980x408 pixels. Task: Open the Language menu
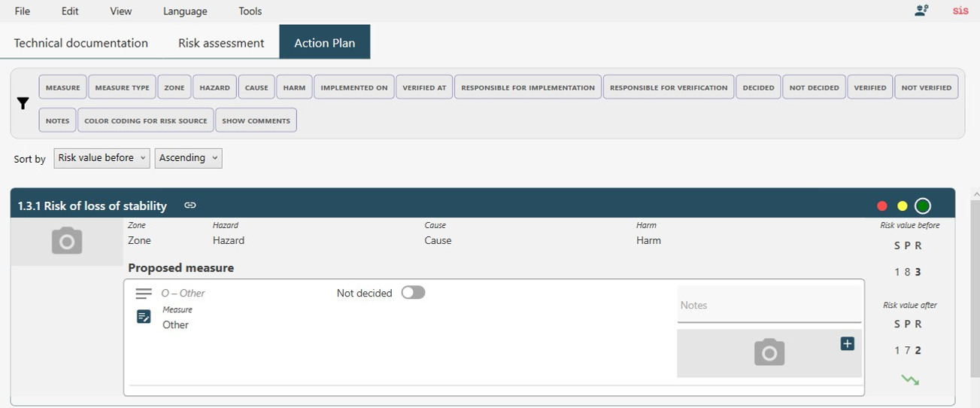(x=185, y=11)
